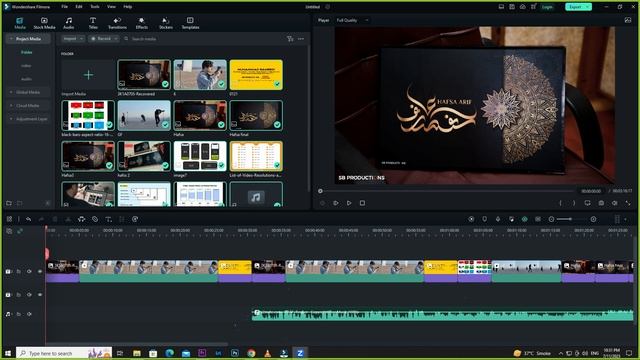Play the preview
Screen dimensions: 640x360
[349, 203]
